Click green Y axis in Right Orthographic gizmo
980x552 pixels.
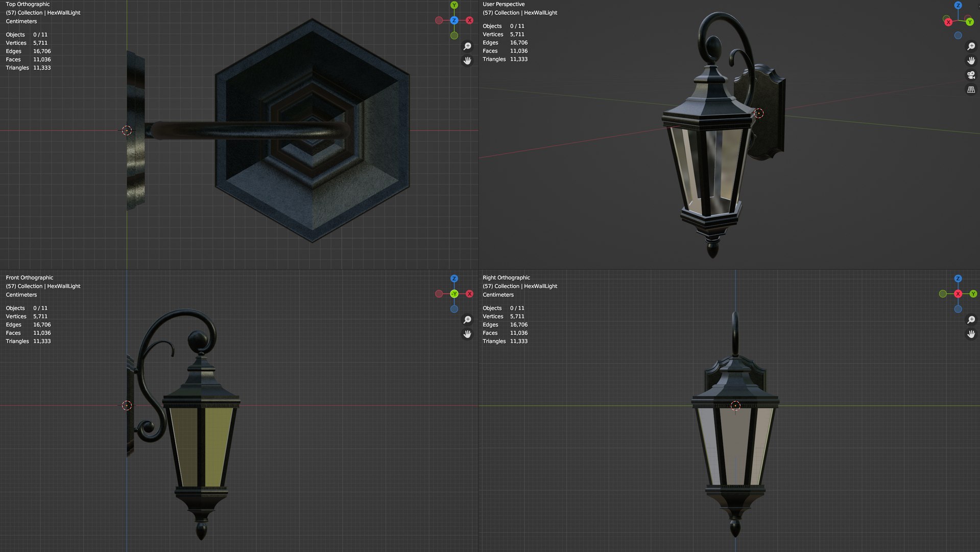coord(973,294)
